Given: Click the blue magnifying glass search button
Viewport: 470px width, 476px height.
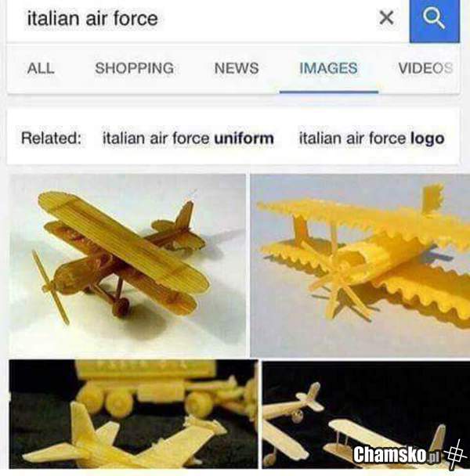Looking at the screenshot, I should pyautogui.click(x=434, y=20).
